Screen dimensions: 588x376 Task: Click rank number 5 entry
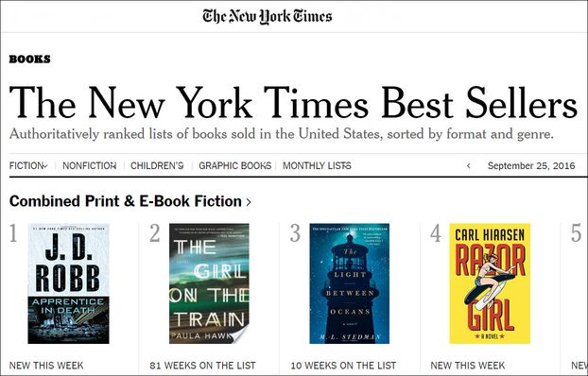tap(576, 233)
